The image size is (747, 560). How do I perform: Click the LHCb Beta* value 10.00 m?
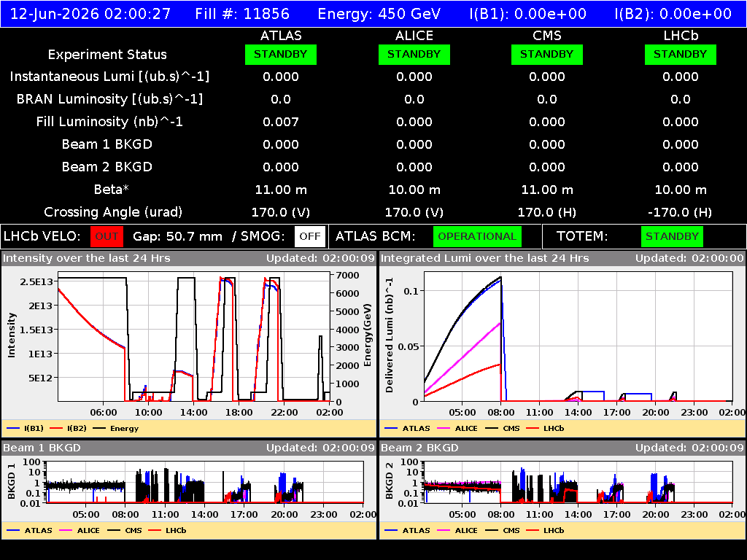(681, 190)
